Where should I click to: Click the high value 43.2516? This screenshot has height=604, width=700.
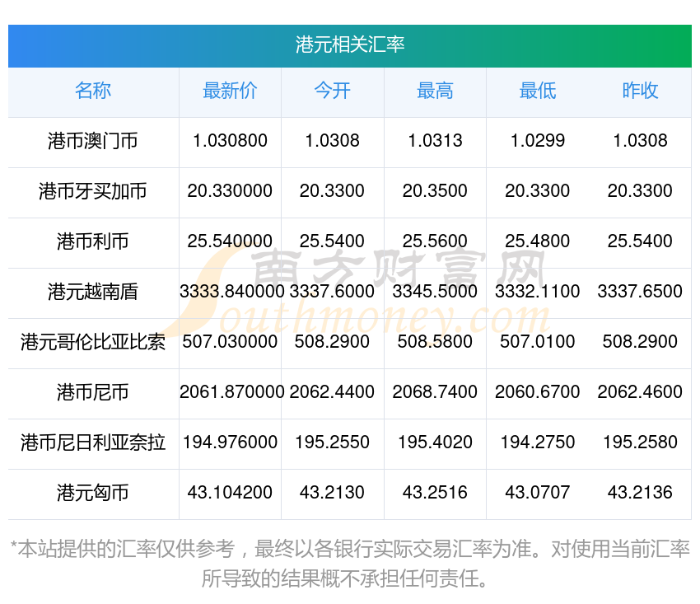(435, 493)
